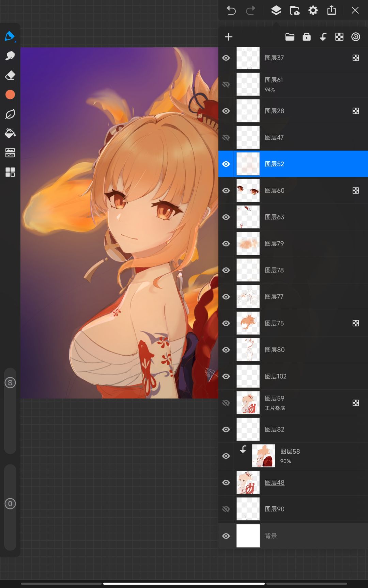
Task: Select layer 图层79
Action: [293, 244]
